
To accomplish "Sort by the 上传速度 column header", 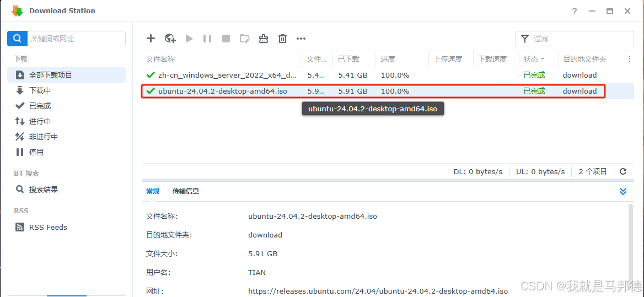I will 451,59.
